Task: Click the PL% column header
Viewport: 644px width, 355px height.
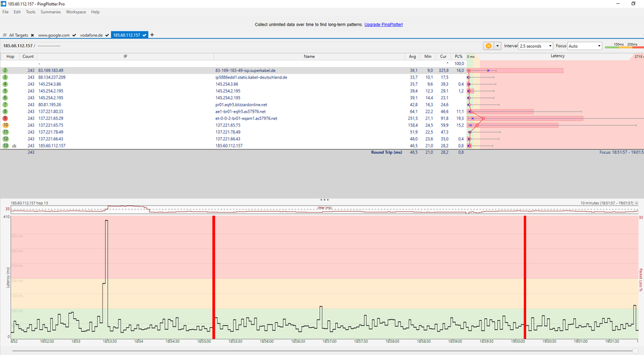Action: [x=458, y=56]
